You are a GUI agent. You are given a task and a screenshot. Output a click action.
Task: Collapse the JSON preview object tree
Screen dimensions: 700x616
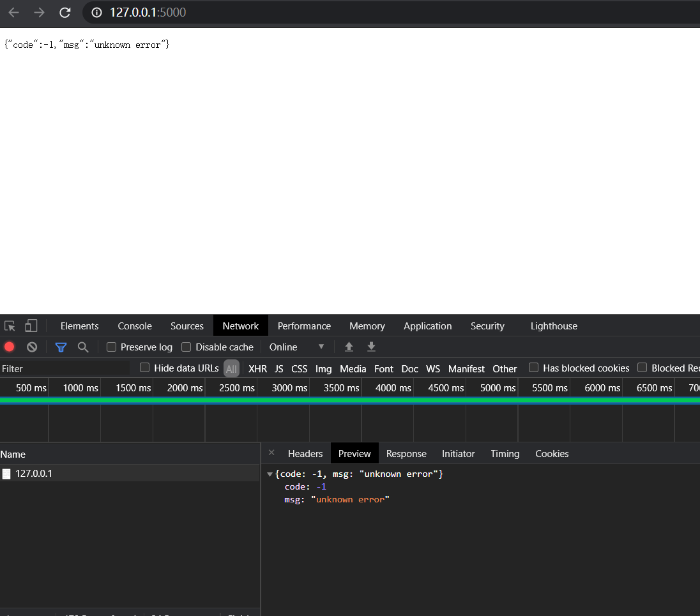270,474
